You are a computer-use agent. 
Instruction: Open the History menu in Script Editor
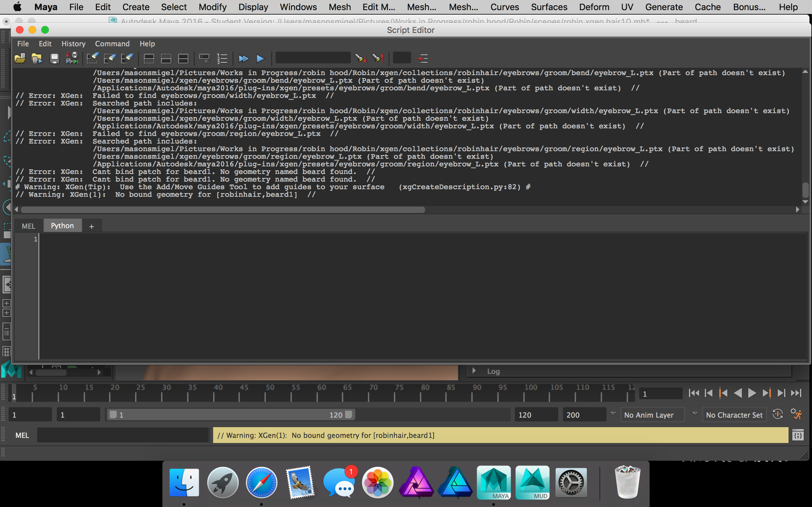tap(73, 44)
